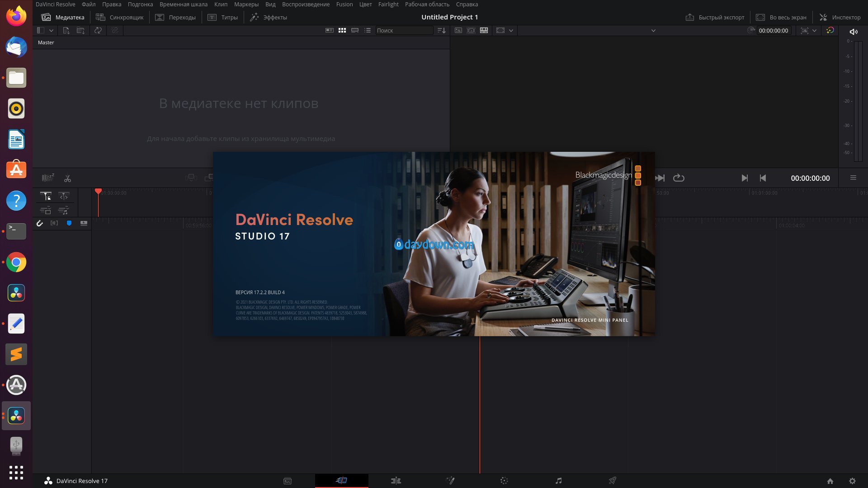Toggle audio-only track sync option
Screen dimensions: 868x488
click(64, 210)
